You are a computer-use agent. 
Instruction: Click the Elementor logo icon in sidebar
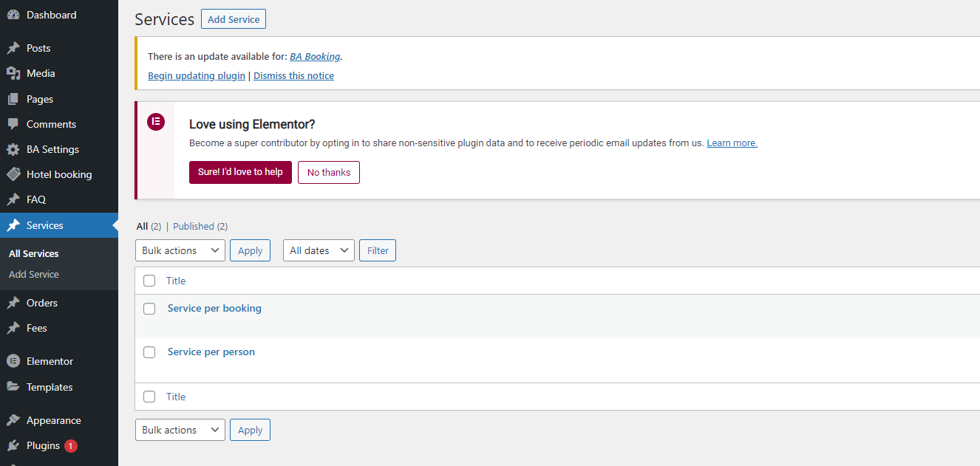(13, 361)
